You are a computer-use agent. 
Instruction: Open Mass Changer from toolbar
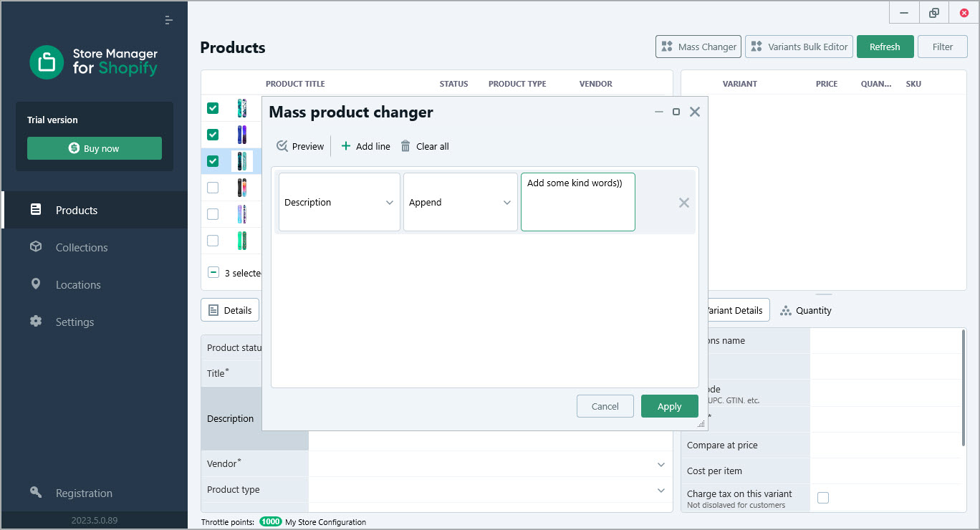pos(698,47)
